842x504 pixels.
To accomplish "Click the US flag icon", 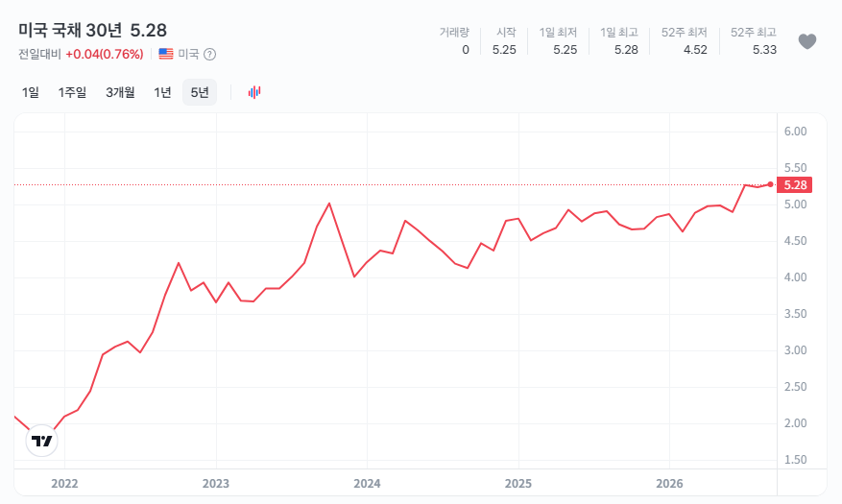I will pos(166,54).
